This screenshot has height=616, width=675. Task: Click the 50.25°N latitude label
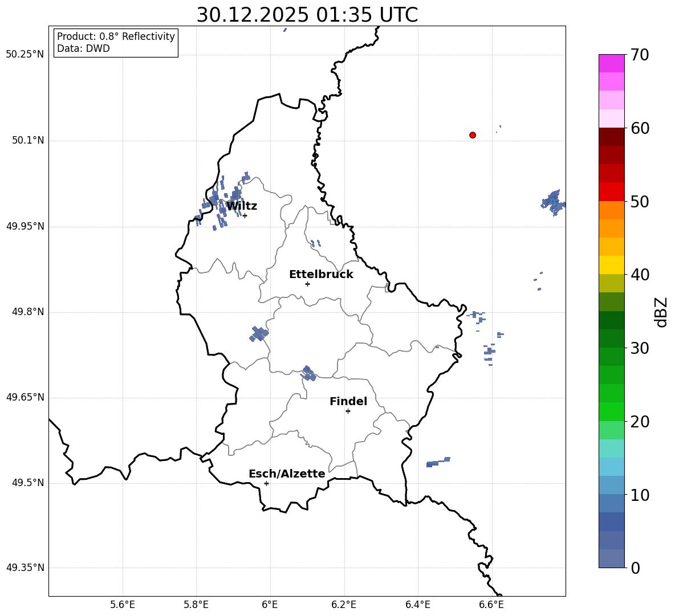point(25,55)
